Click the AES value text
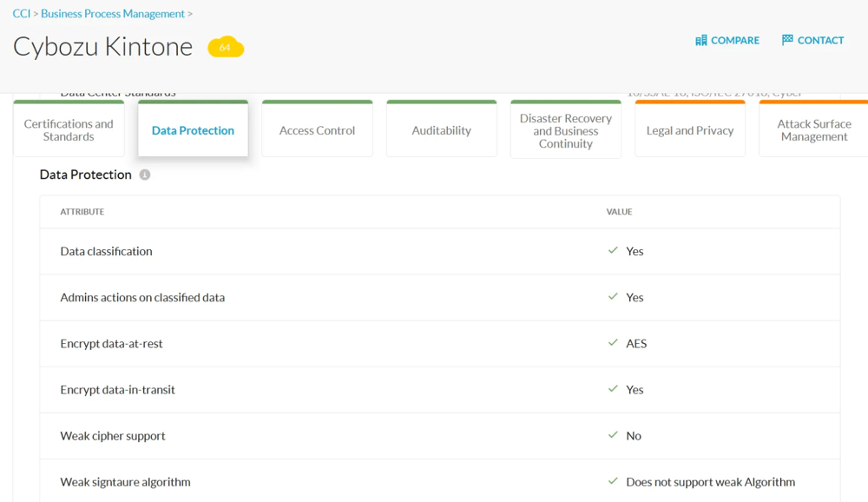This screenshot has width=868, height=502. pos(636,344)
